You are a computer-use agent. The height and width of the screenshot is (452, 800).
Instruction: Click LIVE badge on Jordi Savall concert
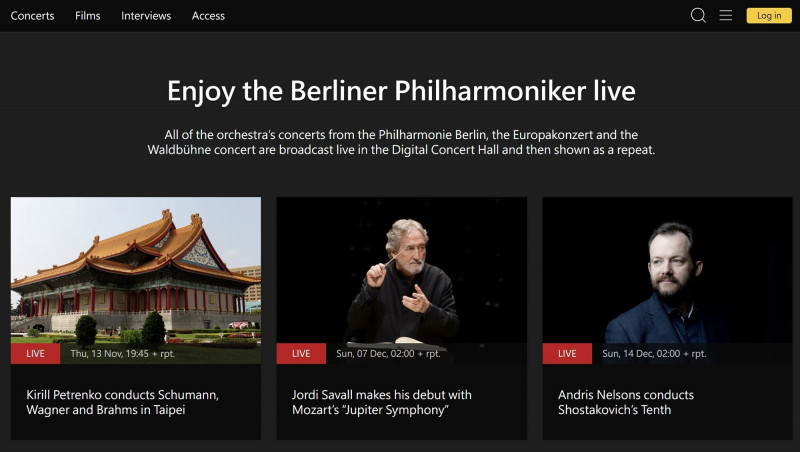[x=301, y=354]
